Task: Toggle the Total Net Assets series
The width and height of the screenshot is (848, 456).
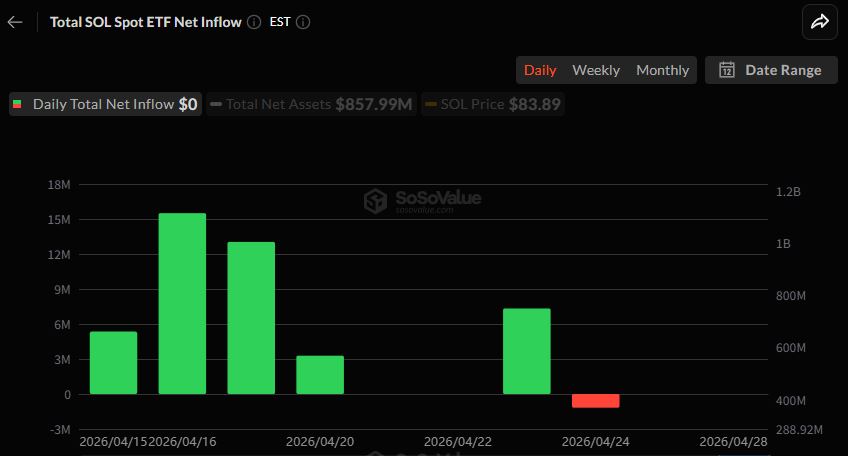Action: point(312,104)
